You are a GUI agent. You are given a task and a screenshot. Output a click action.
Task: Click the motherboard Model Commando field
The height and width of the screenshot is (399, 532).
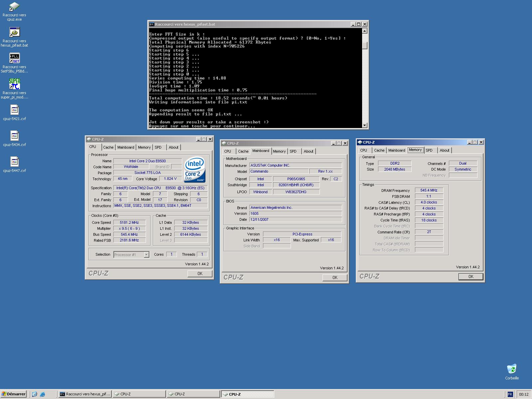(279, 172)
